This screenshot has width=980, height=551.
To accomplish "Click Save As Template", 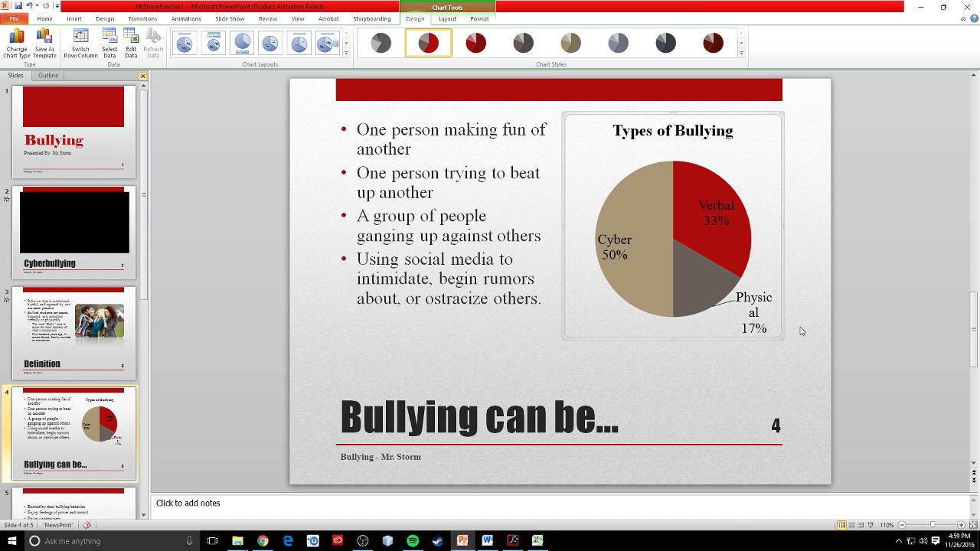I will click(x=44, y=43).
